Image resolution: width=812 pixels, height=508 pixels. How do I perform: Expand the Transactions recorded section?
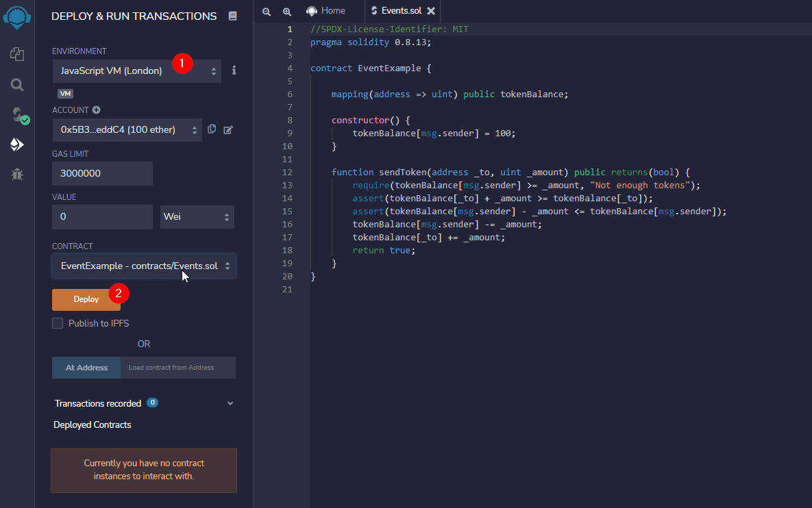pos(230,403)
